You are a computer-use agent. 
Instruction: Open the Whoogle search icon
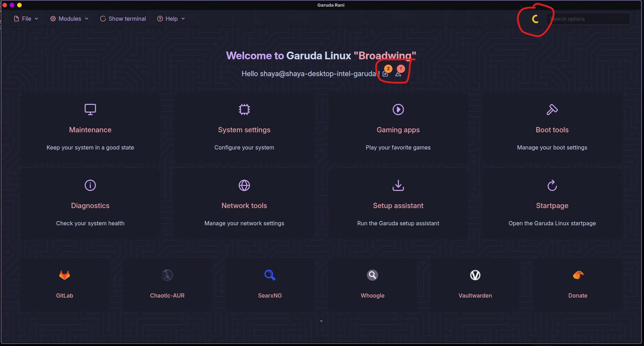tap(373, 275)
